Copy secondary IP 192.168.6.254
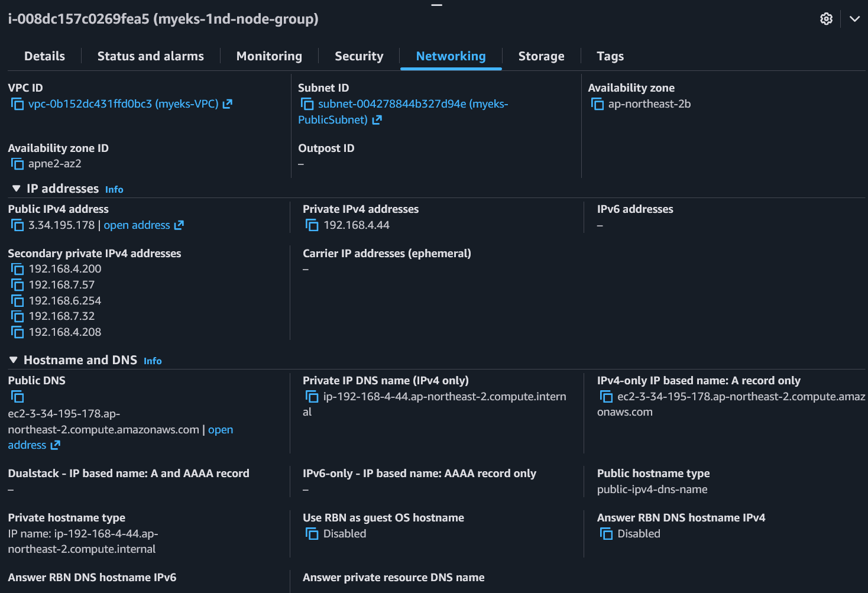 coord(17,301)
